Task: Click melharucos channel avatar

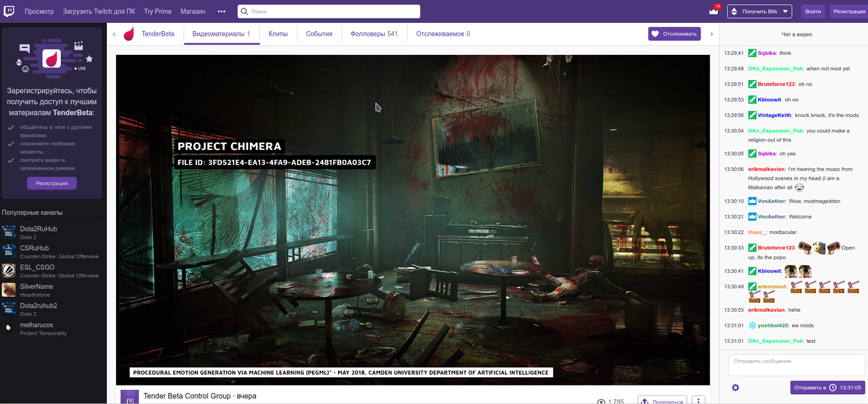Action: 9,328
